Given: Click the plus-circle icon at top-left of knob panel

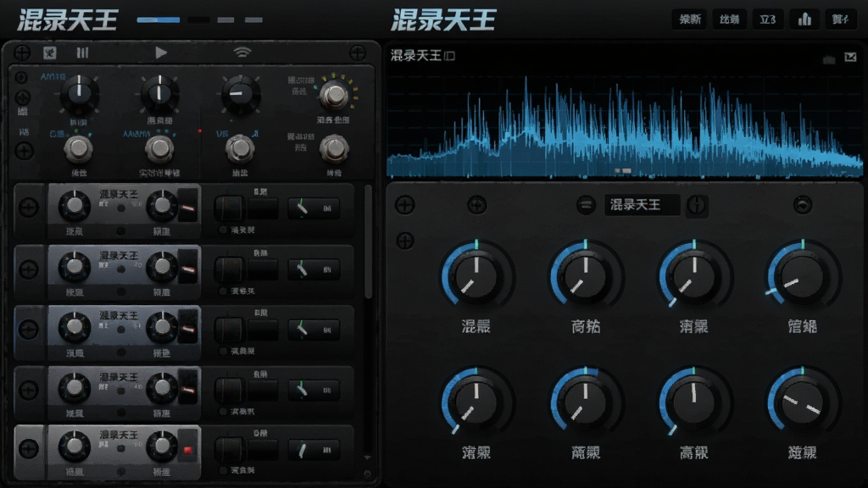Looking at the screenshot, I should tap(405, 205).
